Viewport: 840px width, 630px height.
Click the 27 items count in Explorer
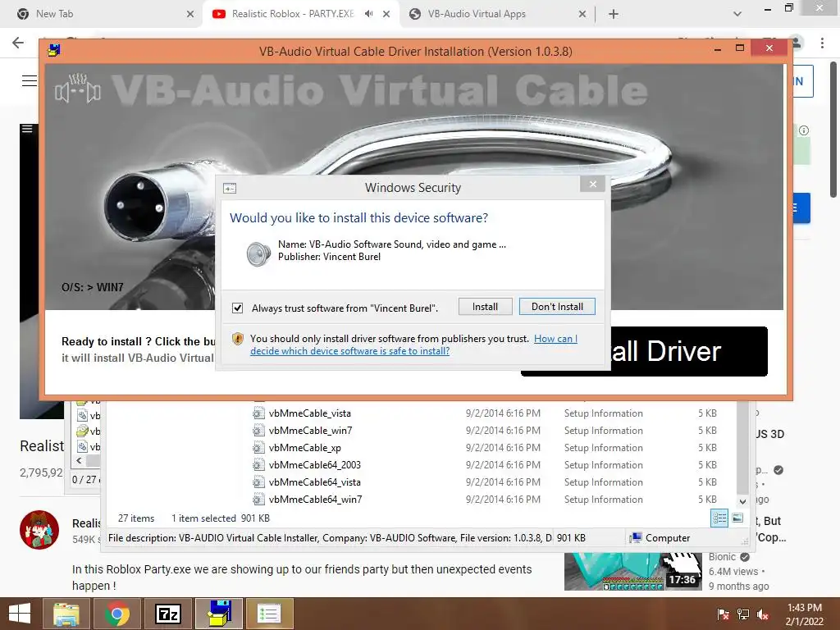click(x=136, y=518)
